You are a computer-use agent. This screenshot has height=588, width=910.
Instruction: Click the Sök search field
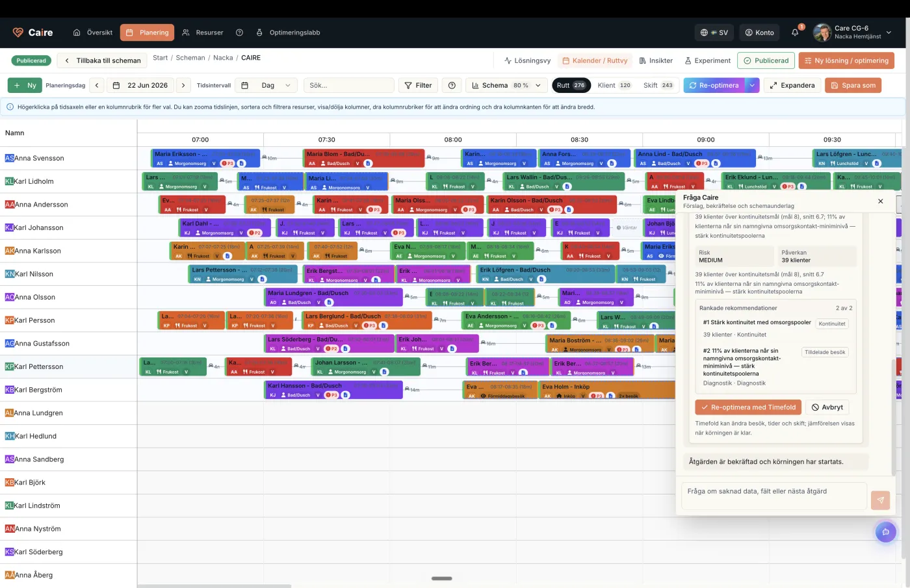[348, 85]
